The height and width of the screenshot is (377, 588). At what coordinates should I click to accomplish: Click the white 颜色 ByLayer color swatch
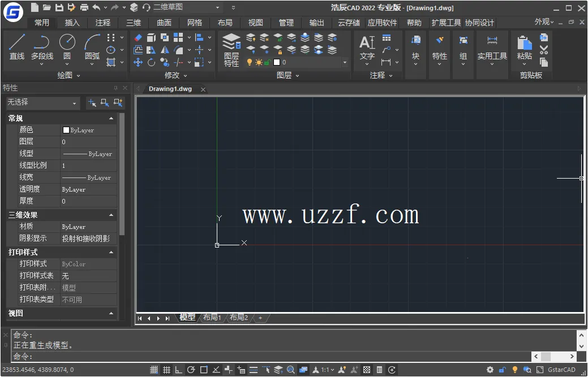pos(66,130)
